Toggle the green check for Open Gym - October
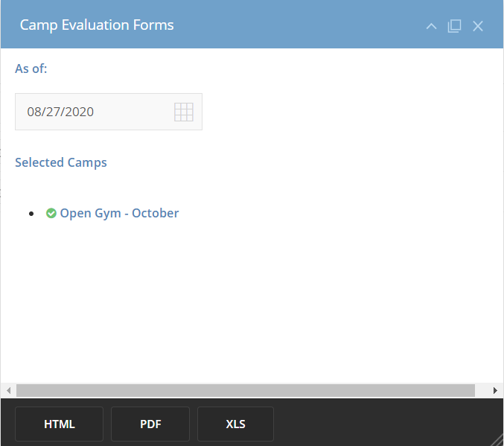Image resolution: width=504 pixels, height=446 pixels. coord(51,213)
